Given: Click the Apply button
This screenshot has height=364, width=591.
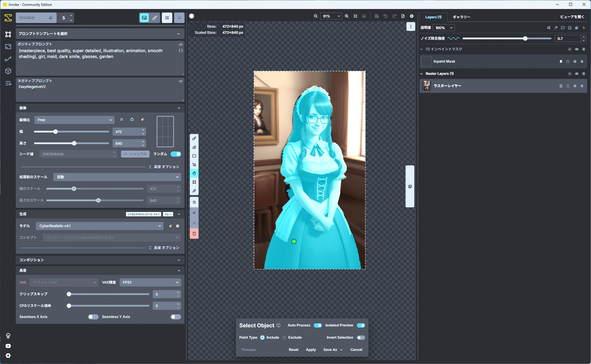Looking at the screenshot, I should pos(311,350).
